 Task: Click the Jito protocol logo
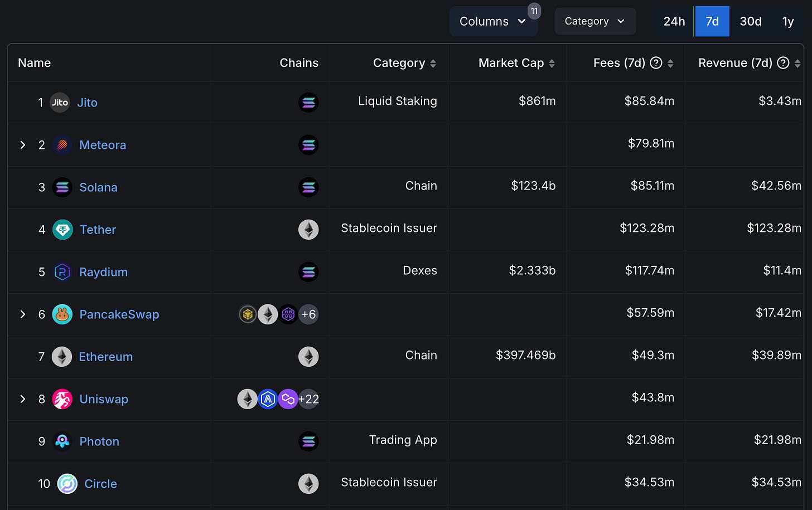pyautogui.click(x=60, y=103)
